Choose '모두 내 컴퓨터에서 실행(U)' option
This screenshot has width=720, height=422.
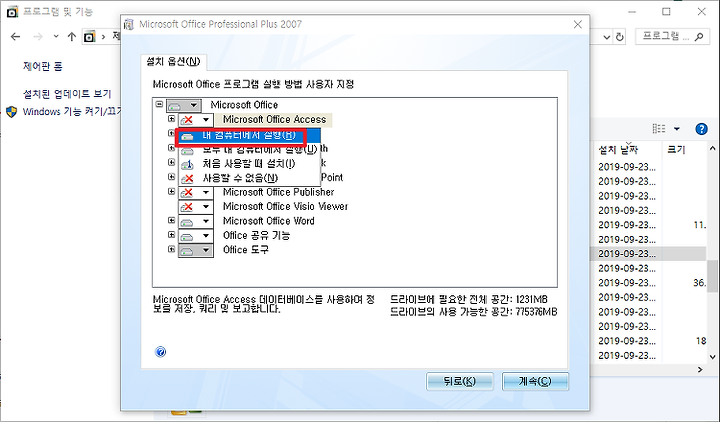click(248, 150)
